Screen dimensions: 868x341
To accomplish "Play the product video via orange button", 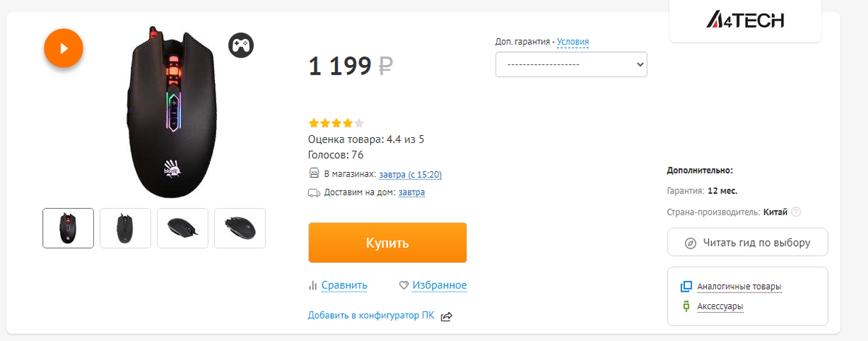I will [x=64, y=48].
